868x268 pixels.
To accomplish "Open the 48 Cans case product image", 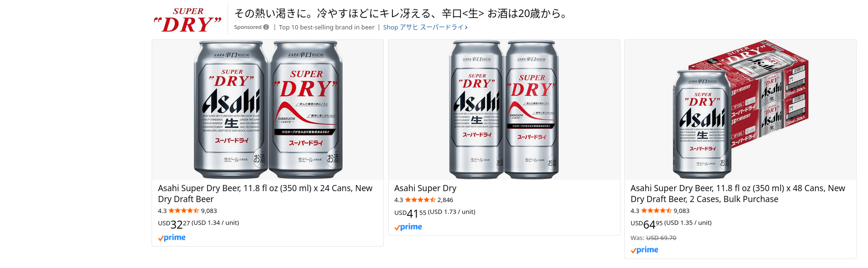I will click(x=740, y=110).
